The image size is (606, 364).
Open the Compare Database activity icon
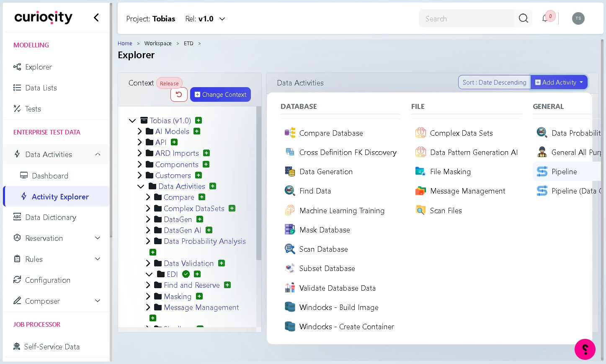(290, 133)
